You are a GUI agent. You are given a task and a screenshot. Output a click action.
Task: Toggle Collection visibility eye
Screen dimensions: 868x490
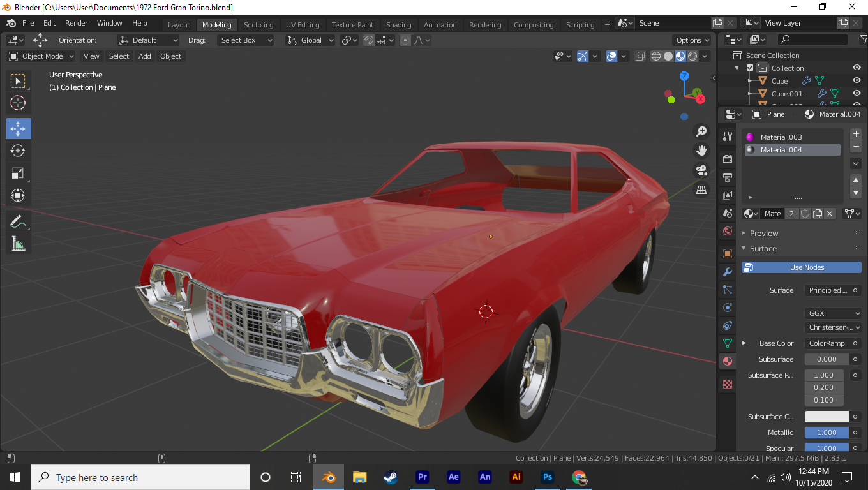pyautogui.click(x=857, y=68)
